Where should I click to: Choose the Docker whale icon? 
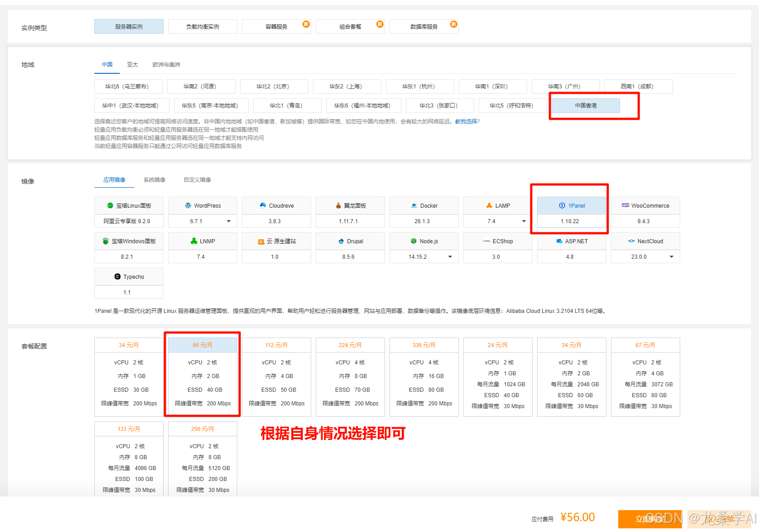(x=414, y=205)
